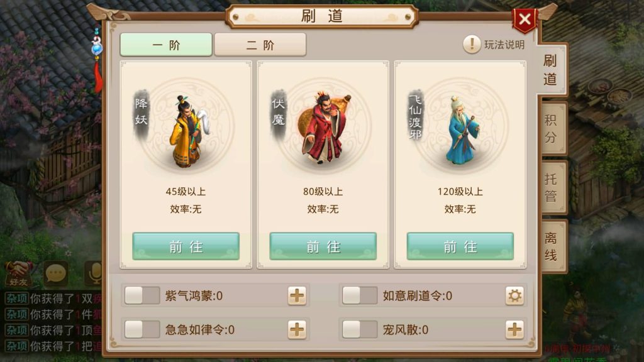The height and width of the screenshot is (362, 644).
Task: Click 前往 under 伏魔
Action: coord(323,246)
